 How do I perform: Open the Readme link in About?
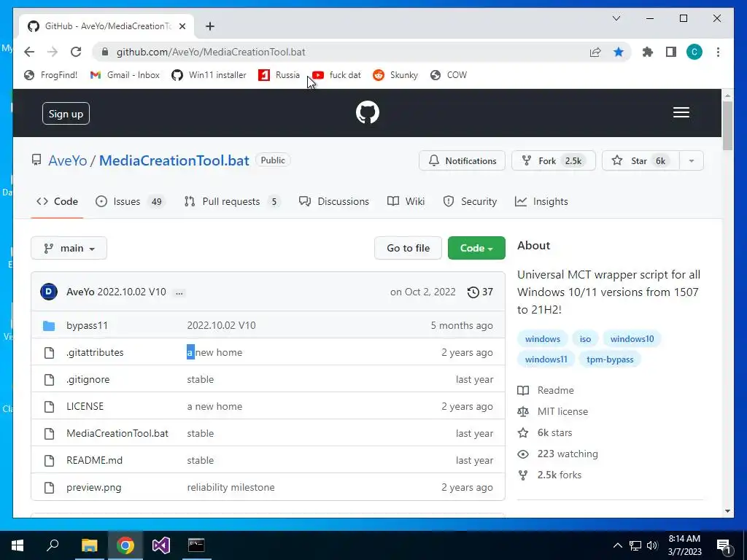(546, 391)
